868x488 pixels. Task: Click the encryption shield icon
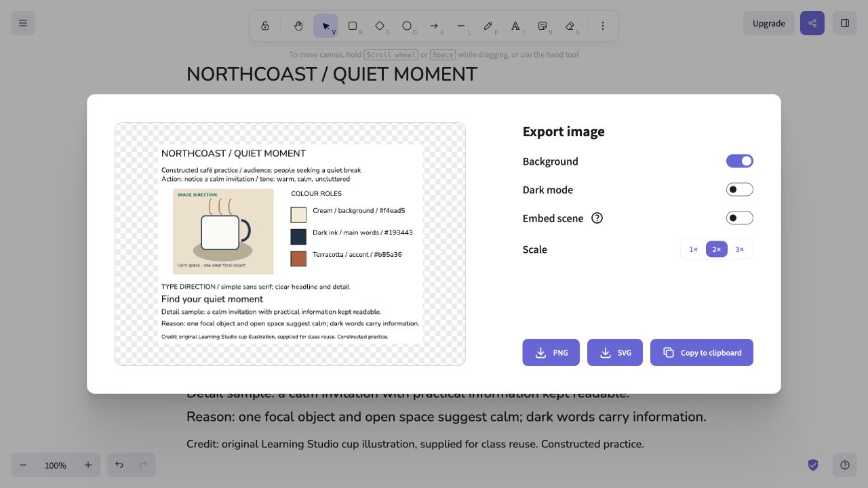[813, 465]
